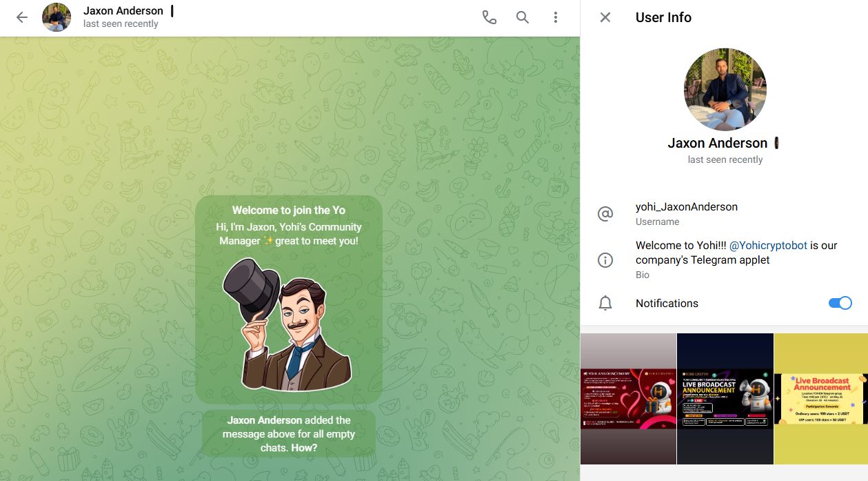Open the @Yohicryptobot link in bio
Screen dimensions: 868x481
click(768, 246)
